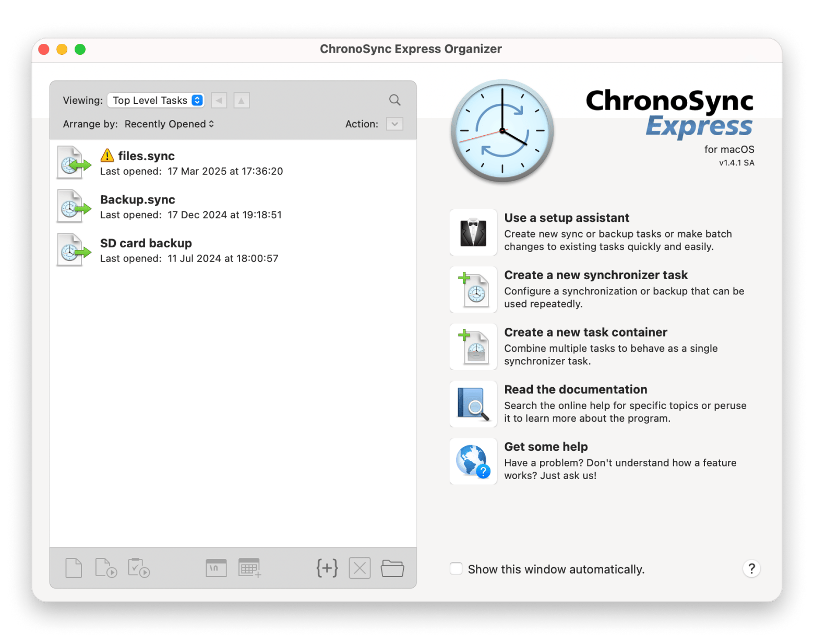The width and height of the screenshot is (814, 644).
Task: Click the new task container icon
Action: click(473, 347)
